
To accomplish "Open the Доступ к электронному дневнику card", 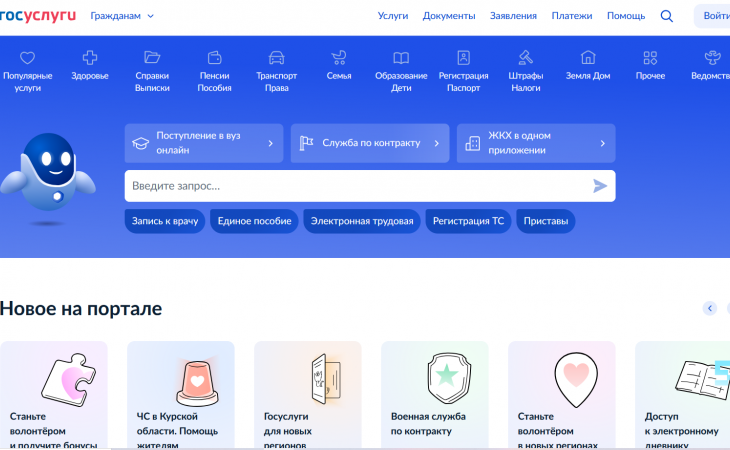I will pos(683,396).
